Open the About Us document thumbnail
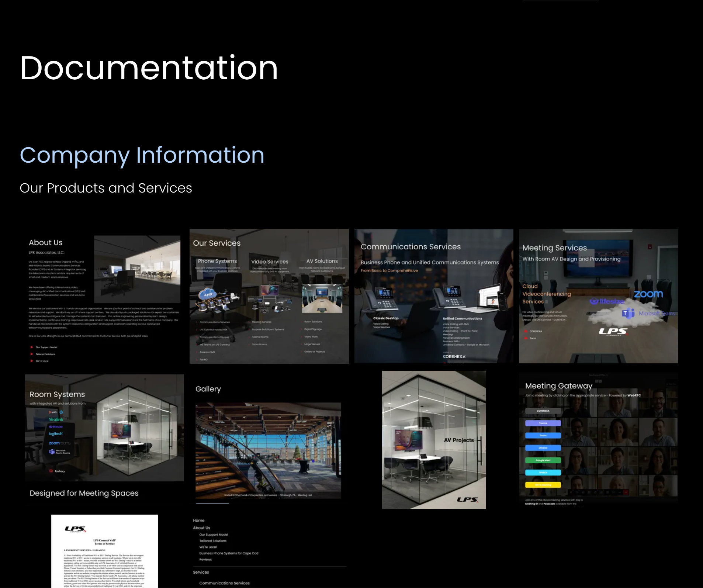Screen dimensions: 703x588 (x=104, y=296)
